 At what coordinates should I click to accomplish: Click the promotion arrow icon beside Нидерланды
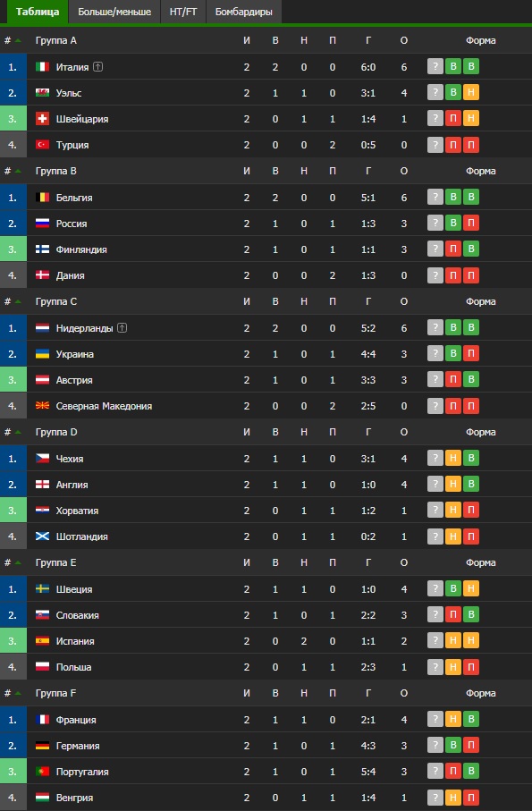pos(122,328)
